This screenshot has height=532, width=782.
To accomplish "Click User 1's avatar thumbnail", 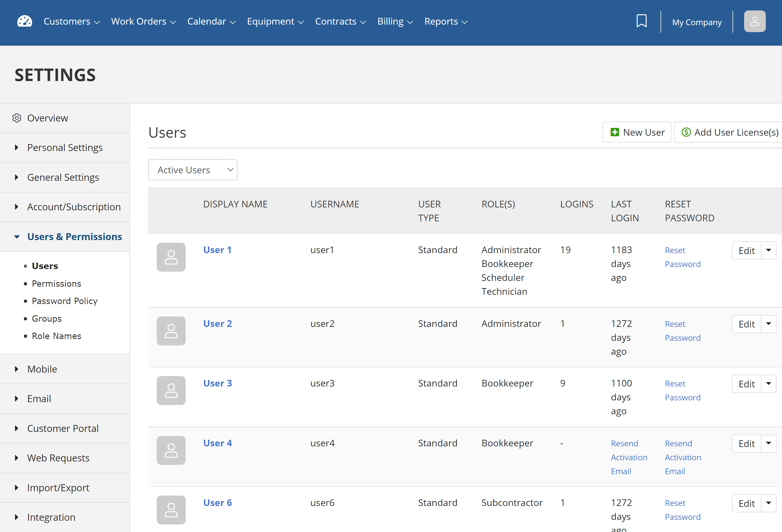I will 171,257.
